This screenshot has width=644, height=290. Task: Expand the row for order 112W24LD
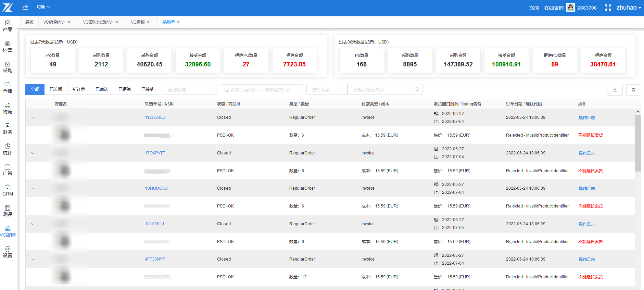[x=33, y=117]
